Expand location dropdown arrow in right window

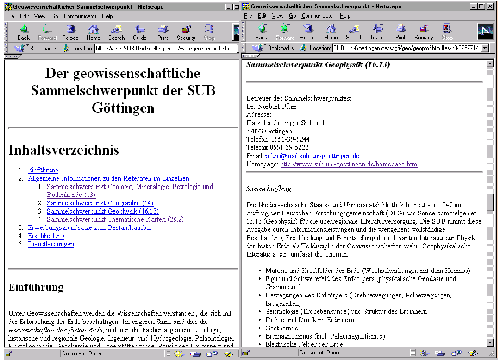485,48
